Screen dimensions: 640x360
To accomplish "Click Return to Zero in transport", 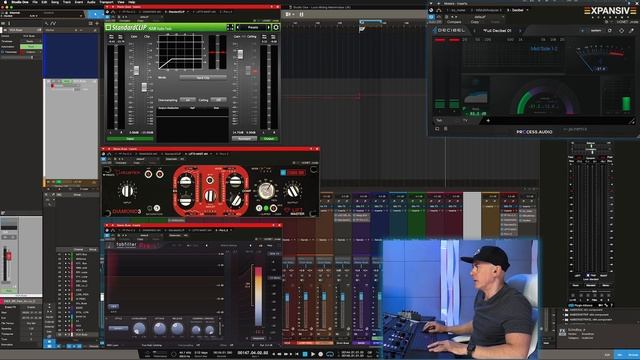I will (x=296, y=354).
